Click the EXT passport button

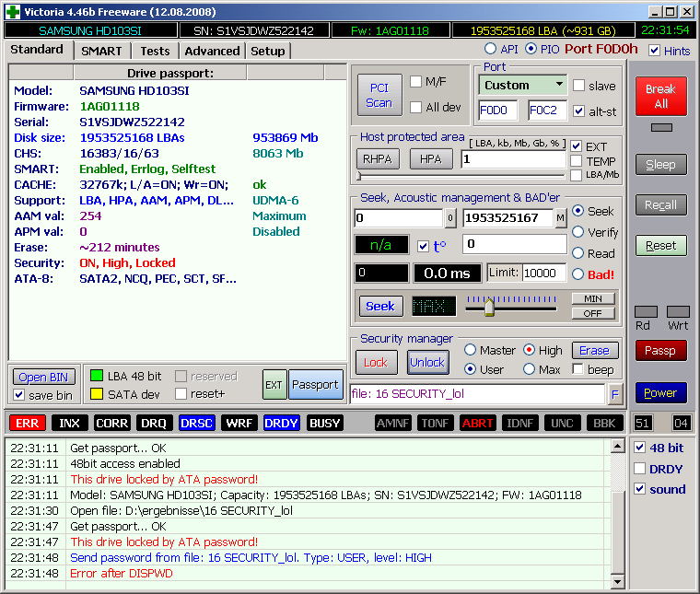pos(274,385)
